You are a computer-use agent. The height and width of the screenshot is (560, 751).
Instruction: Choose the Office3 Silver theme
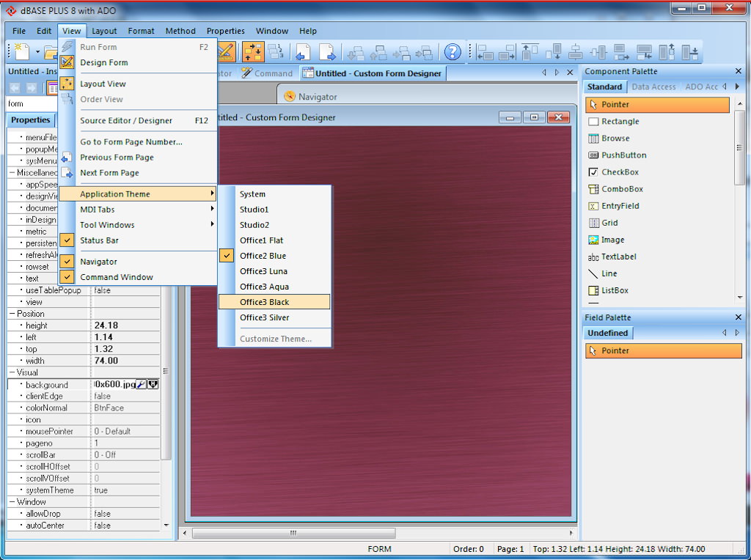[274, 317]
